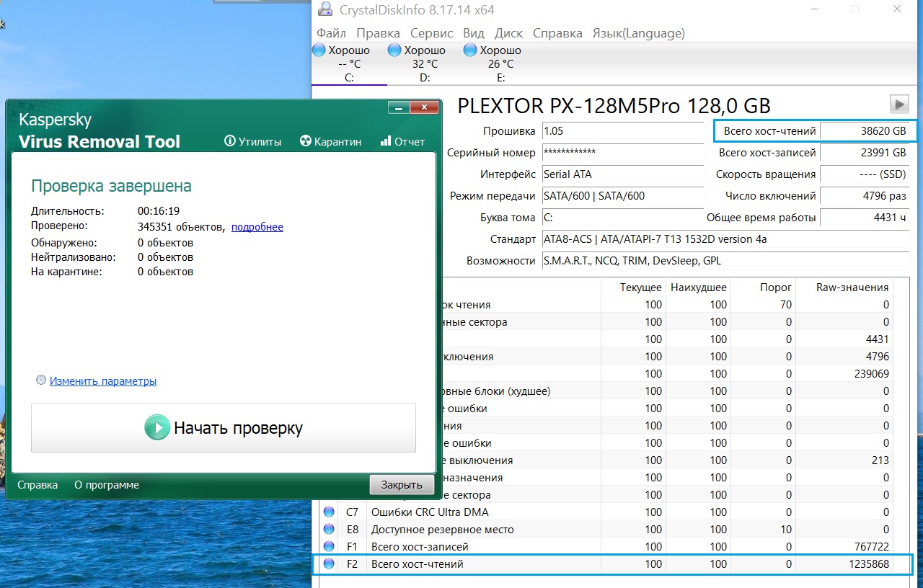The width and height of the screenshot is (923, 588).
Task: Select the E: disk status orb
Action: 470,50
